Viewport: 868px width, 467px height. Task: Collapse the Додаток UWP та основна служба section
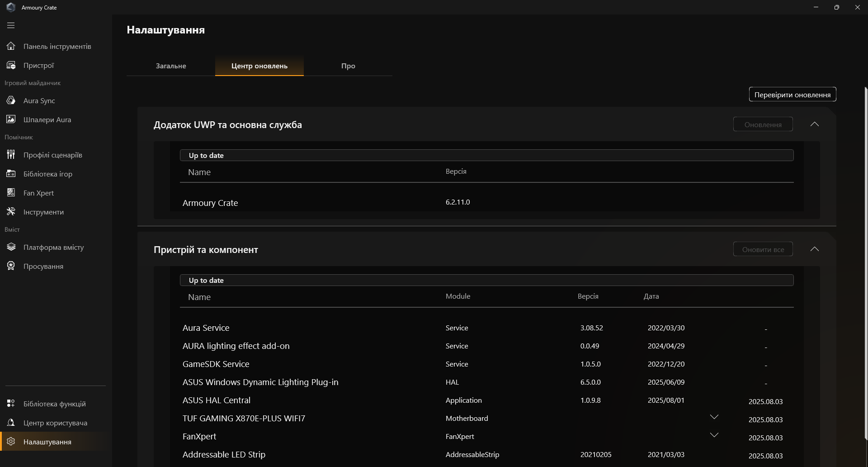pyautogui.click(x=815, y=124)
